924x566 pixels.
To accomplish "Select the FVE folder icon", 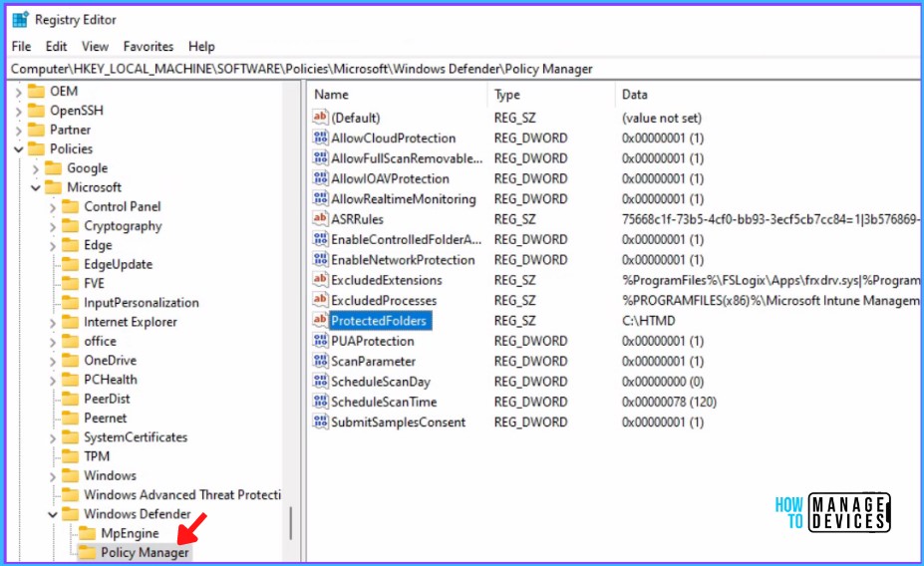I will [71, 283].
